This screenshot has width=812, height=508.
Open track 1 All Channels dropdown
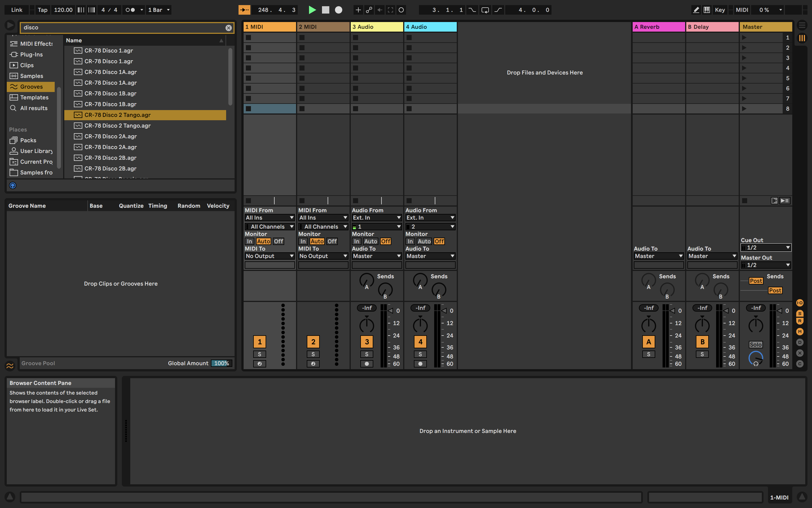(270, 227)
